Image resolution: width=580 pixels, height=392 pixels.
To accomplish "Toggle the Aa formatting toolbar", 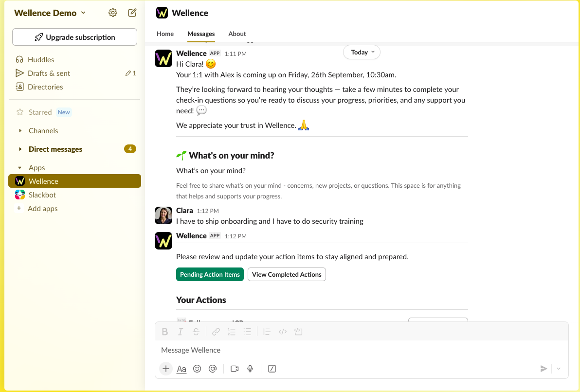I will (181, 369).
